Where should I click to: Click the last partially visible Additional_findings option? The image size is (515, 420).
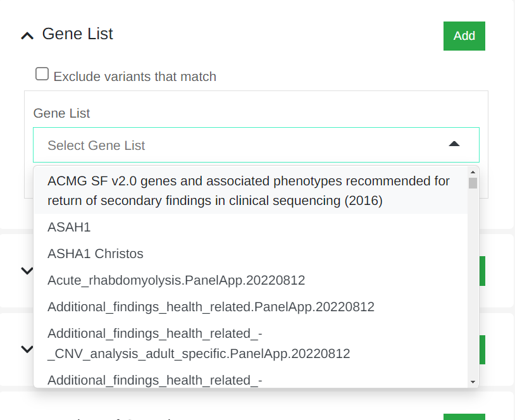coord(155,380)
